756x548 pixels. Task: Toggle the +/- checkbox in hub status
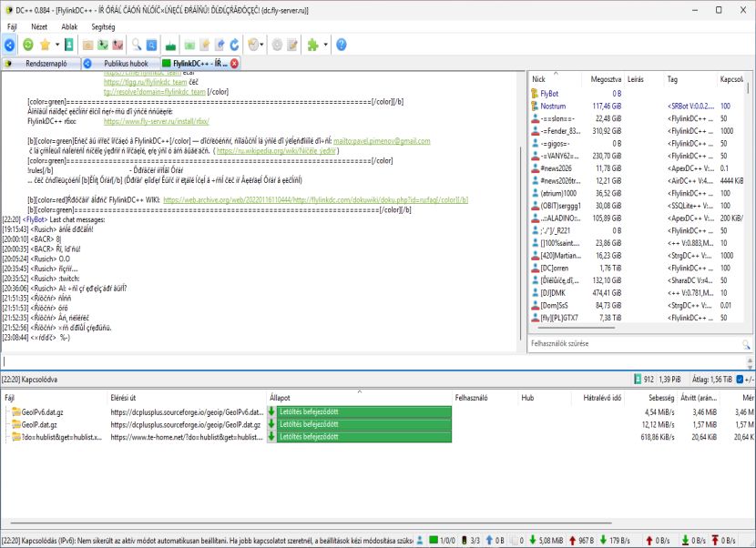[x=740, y=380]
